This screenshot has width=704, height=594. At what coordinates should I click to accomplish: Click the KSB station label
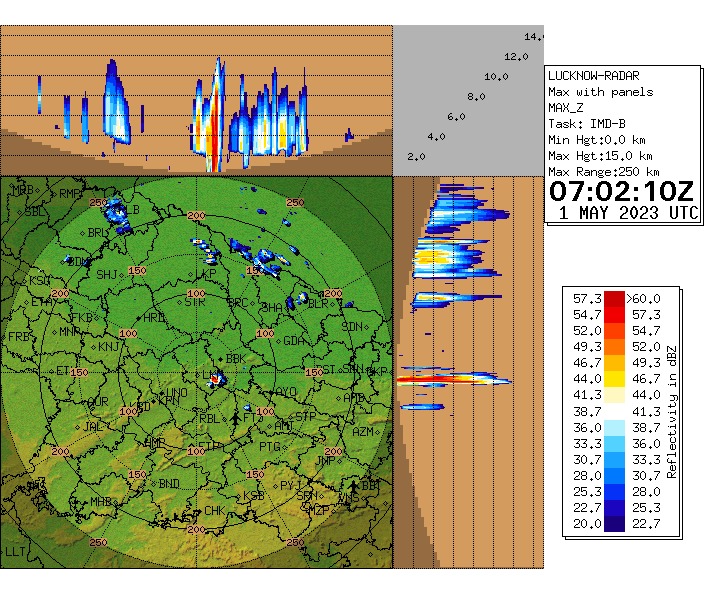coord(254,496)
